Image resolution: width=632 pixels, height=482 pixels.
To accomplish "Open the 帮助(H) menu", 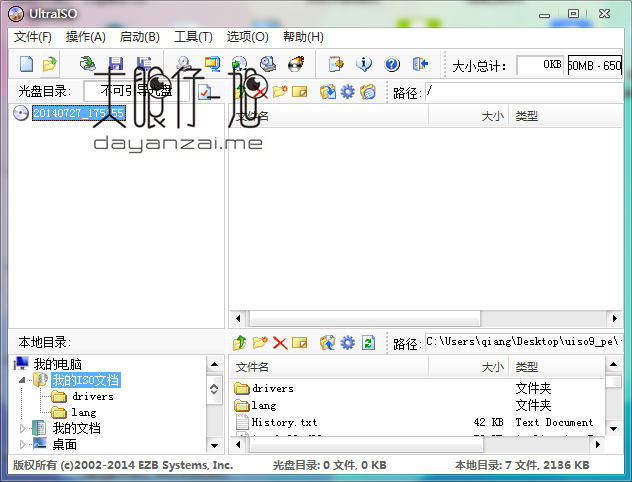I will pos(303,37).
